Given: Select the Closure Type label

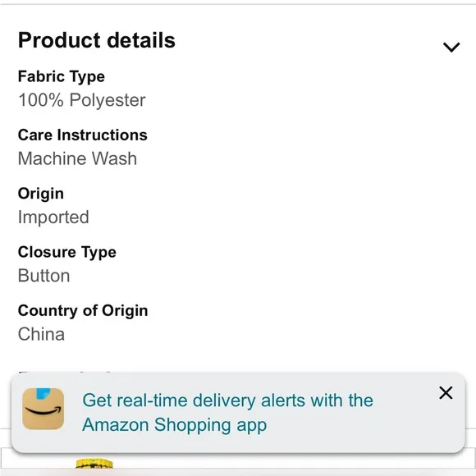Looking at the screenshot, I should pyautogui.click(x=67, y=252).
